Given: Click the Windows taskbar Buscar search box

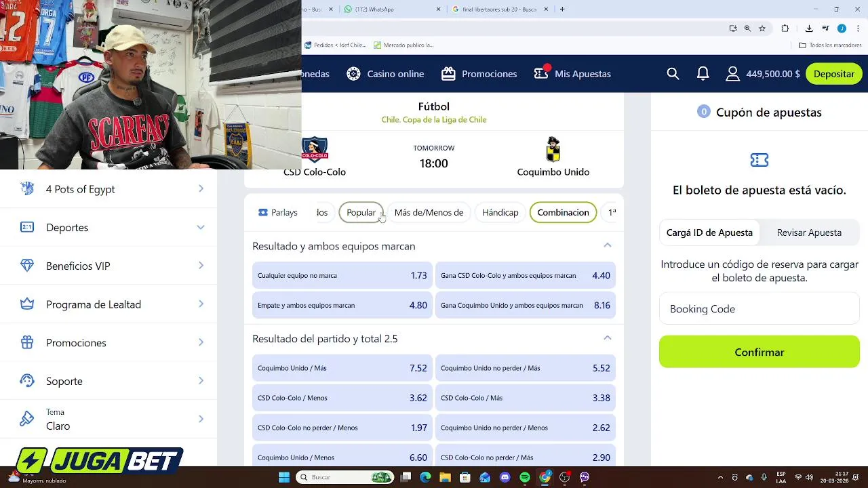Looking at the screenshot, I should [x=346, y=477].
